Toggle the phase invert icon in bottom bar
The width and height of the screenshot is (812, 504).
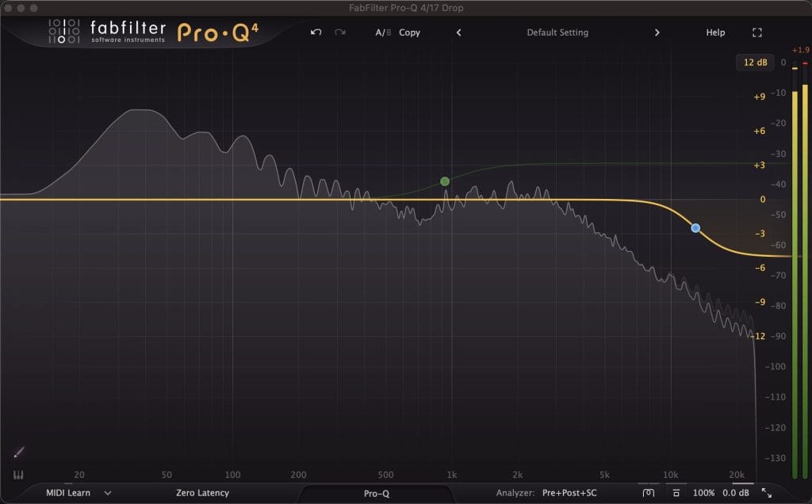click(x=649, y=493)
